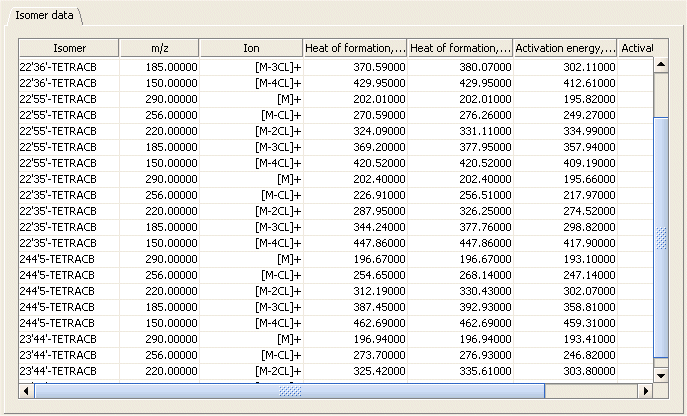687x416 pixels.
Task: Click the cell with value 335.61000
Action: pos(460,370)
